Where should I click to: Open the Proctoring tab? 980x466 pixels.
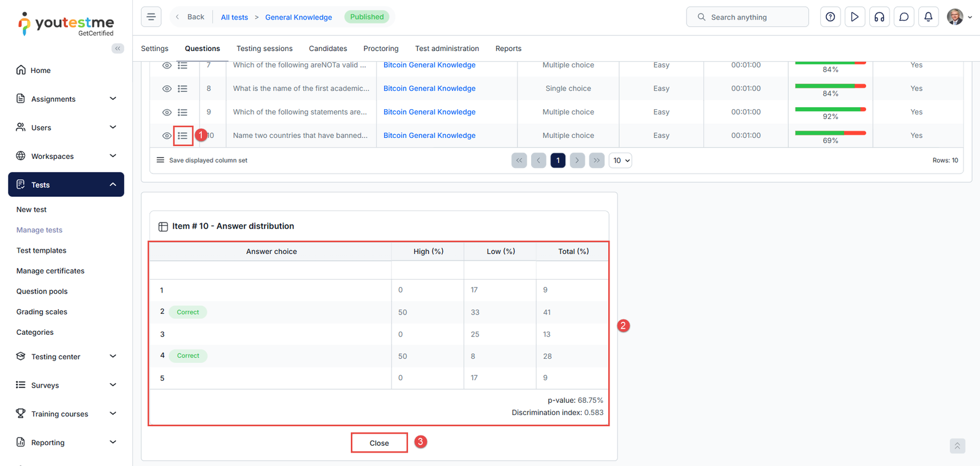pyautogui.click(x=380, y=48)
